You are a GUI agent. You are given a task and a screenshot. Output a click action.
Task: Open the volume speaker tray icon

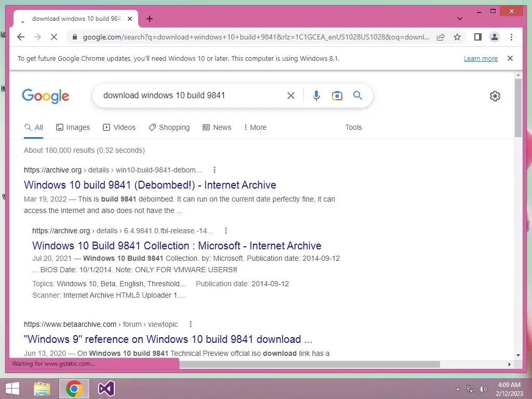click(483, 389)
